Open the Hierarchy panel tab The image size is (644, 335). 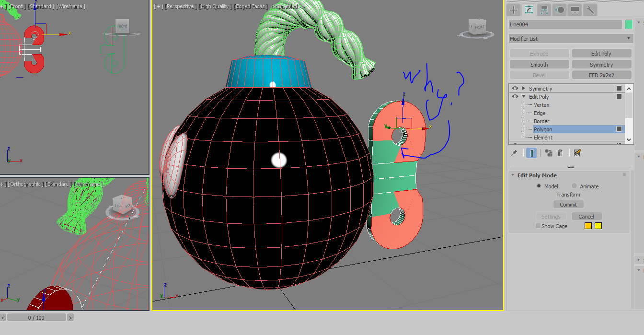tap(544, 10)
